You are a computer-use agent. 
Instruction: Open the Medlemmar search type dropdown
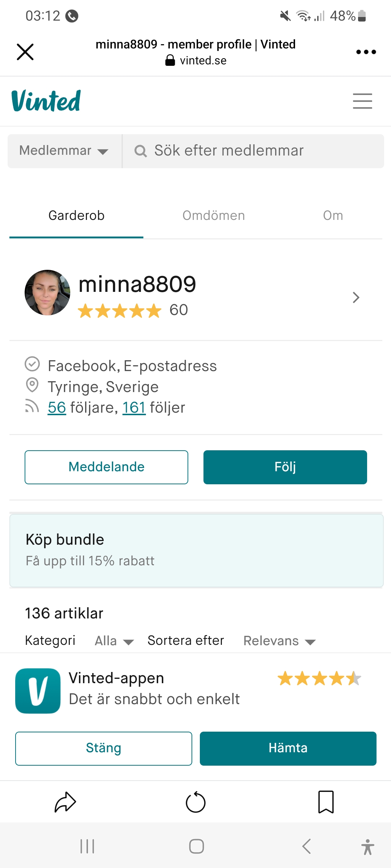[x=64, y=151]
